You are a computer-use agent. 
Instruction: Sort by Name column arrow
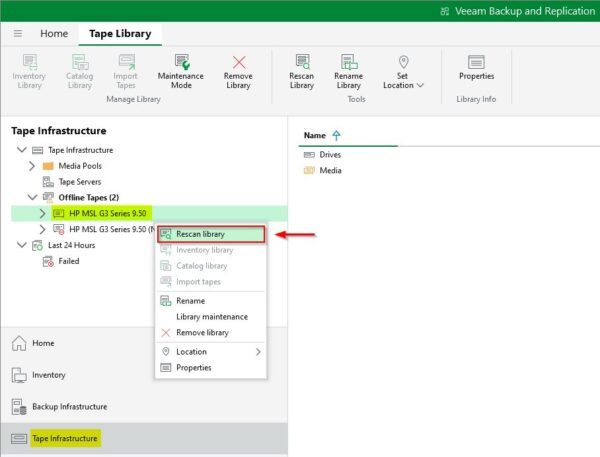tap(336, 135)
